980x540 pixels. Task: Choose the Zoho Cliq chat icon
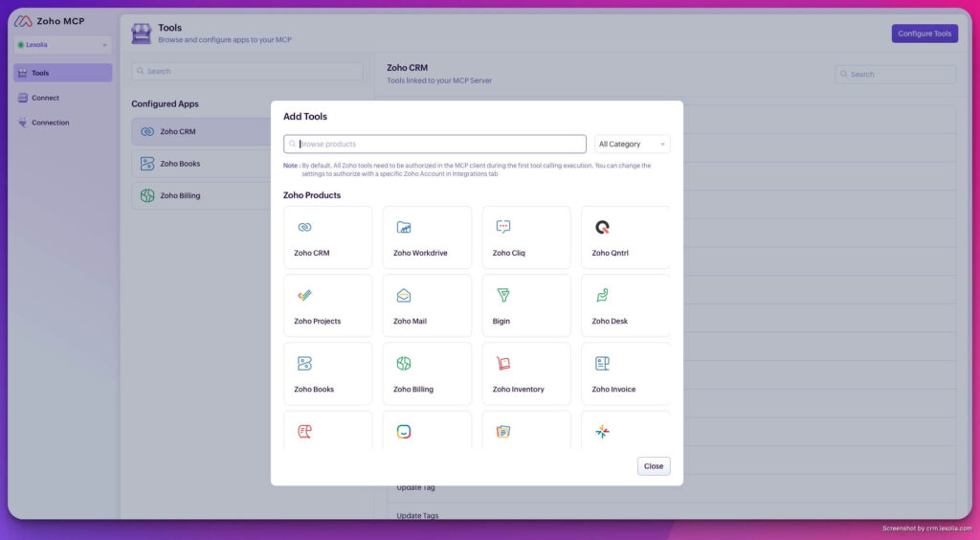pyautogui.click(x=503, y=227)
